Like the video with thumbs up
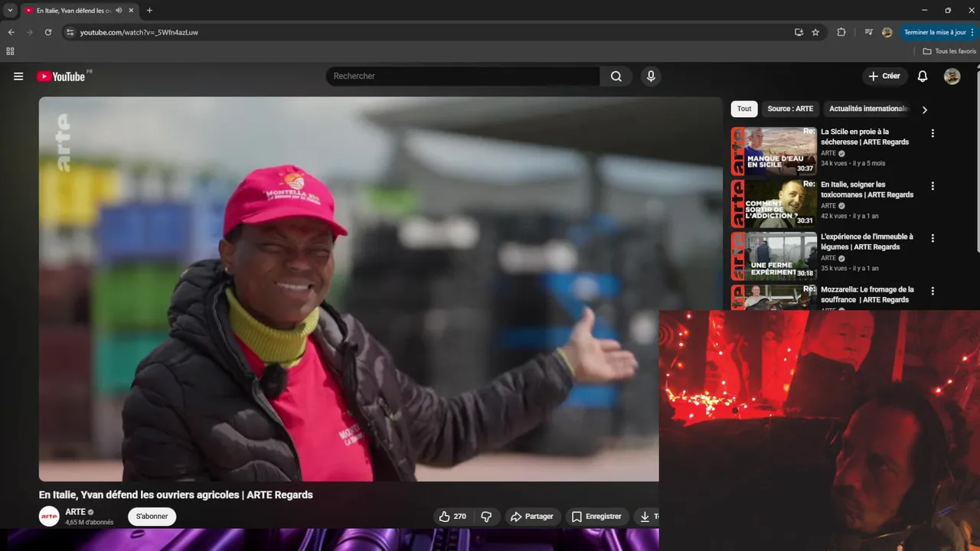Screen dimensions: 980x551 (452, 517)
